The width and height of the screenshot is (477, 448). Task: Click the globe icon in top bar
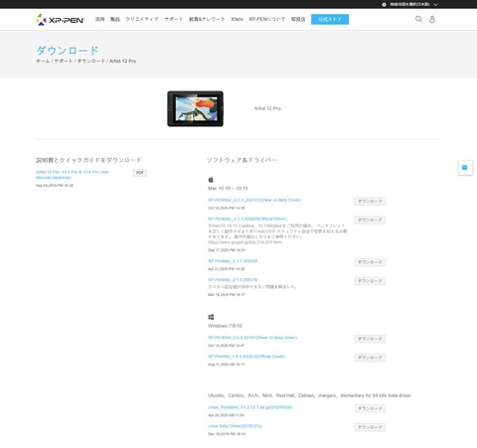click(384, 5)
